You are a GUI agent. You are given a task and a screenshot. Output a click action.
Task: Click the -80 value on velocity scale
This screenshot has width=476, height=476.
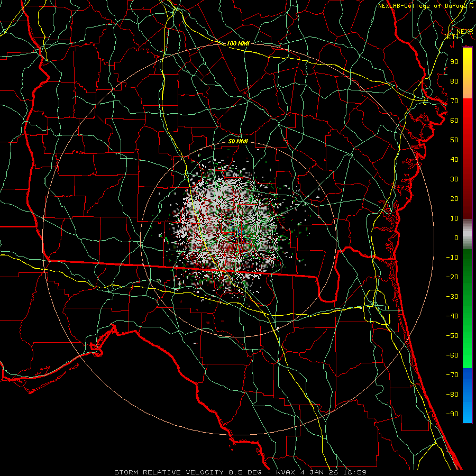point(452,395)
